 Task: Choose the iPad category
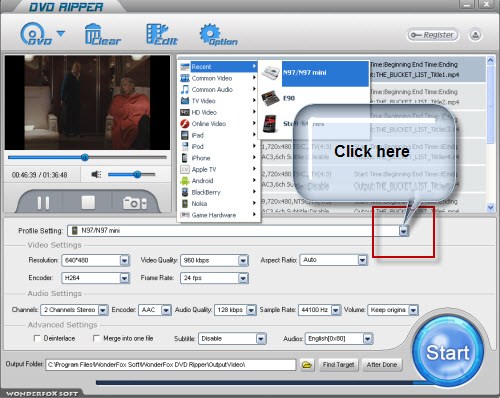pyautogui.click(x=218, y=135)
